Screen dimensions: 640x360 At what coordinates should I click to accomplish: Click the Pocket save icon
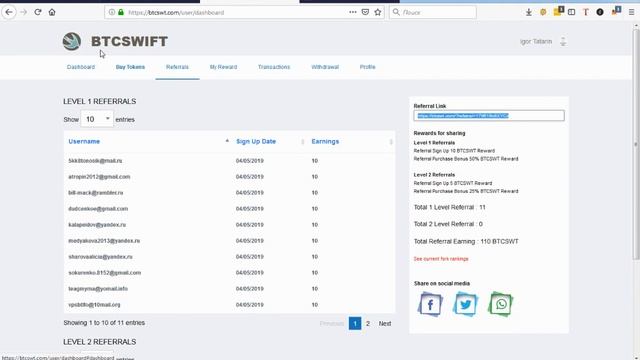click(365, 12)
